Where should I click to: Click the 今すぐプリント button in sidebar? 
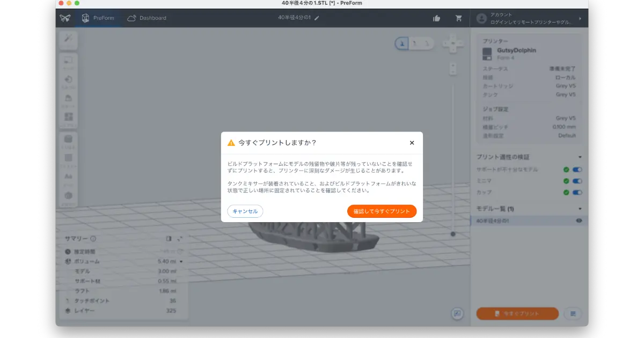(517, 313)
